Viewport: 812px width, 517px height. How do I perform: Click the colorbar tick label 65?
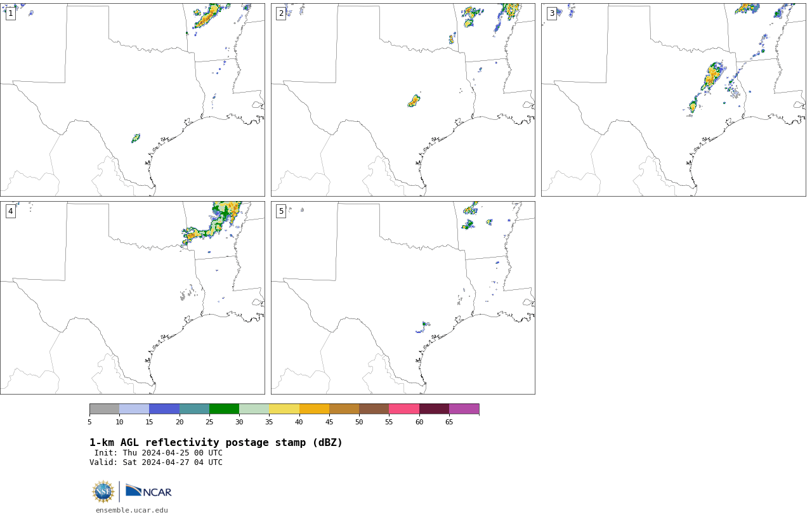pos(449,422)
